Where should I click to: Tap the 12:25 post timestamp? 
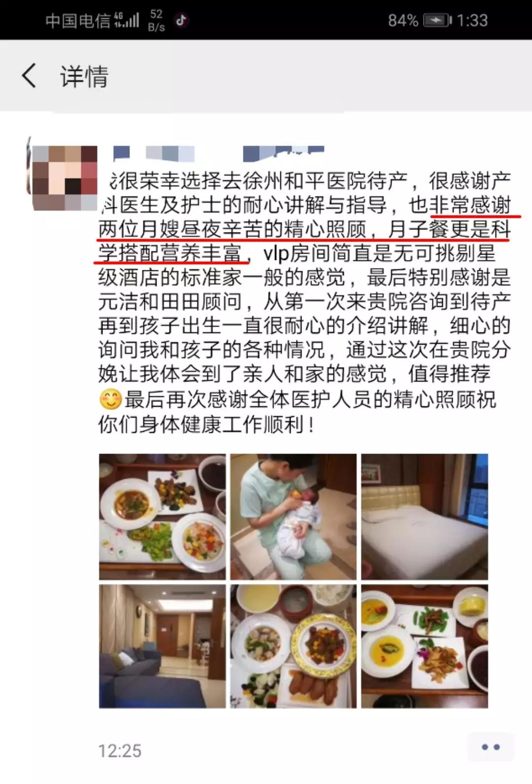(120, 751)
